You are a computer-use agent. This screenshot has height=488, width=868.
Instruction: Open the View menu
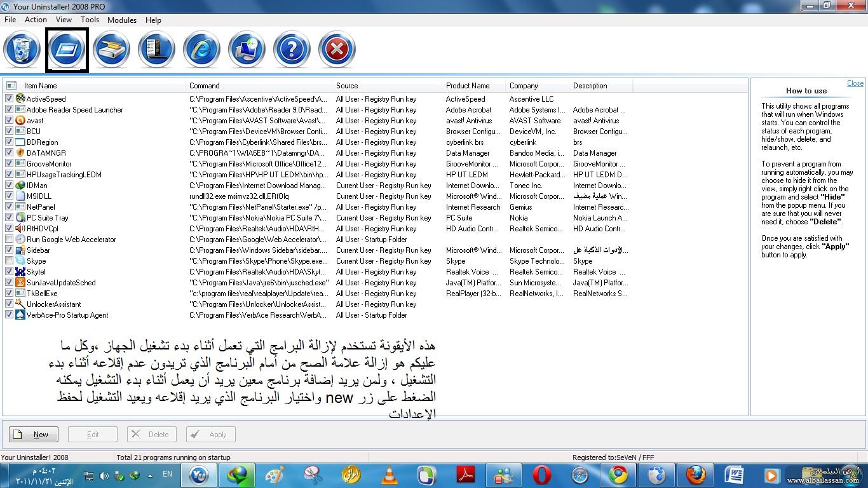(x=64, y=20)
